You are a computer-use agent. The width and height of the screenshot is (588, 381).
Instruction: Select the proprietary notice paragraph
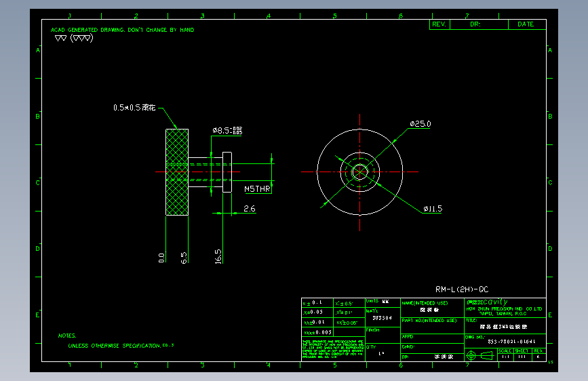pyautogui.click(x=333, y=349)
